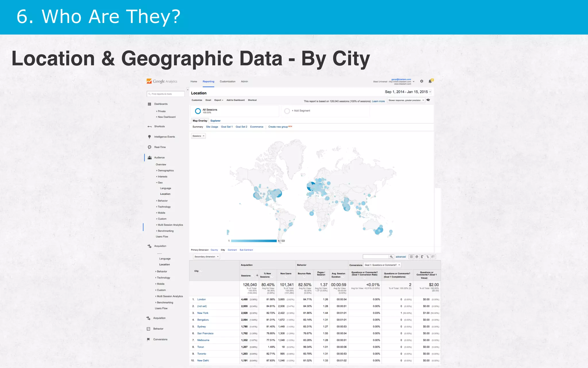Click the Find reports search field
The height and width of the screenshot is (368, 588).
(166, 94)
